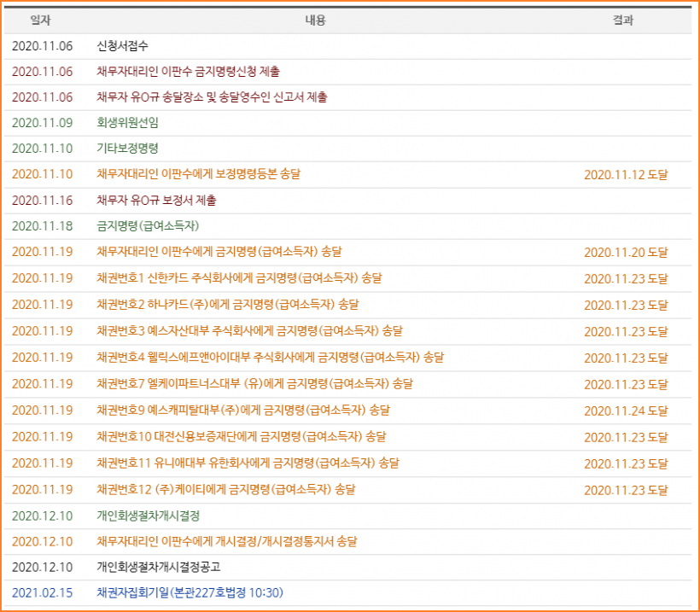Select 채권번호9 예스캐피탈대부(주) entry
Image resolution: width=700 pixels, height=612 pixels.
point(243,410)
